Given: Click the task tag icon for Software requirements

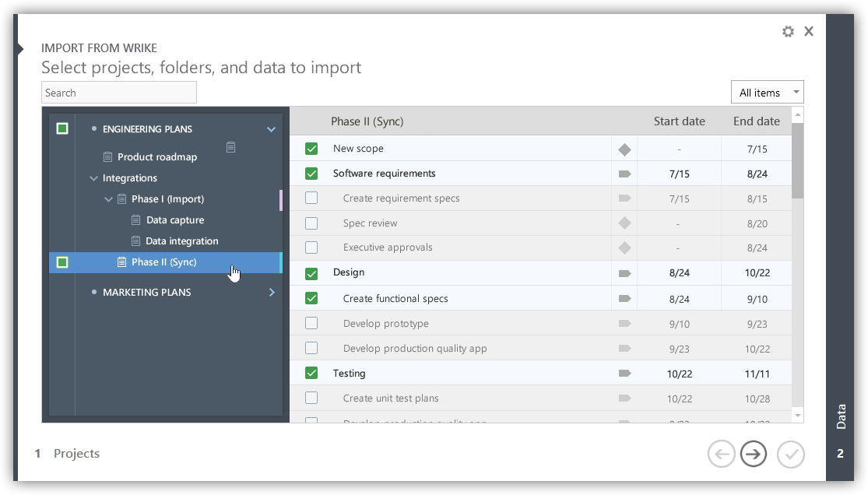Looking at the screenshot, I should coord(624,174).
